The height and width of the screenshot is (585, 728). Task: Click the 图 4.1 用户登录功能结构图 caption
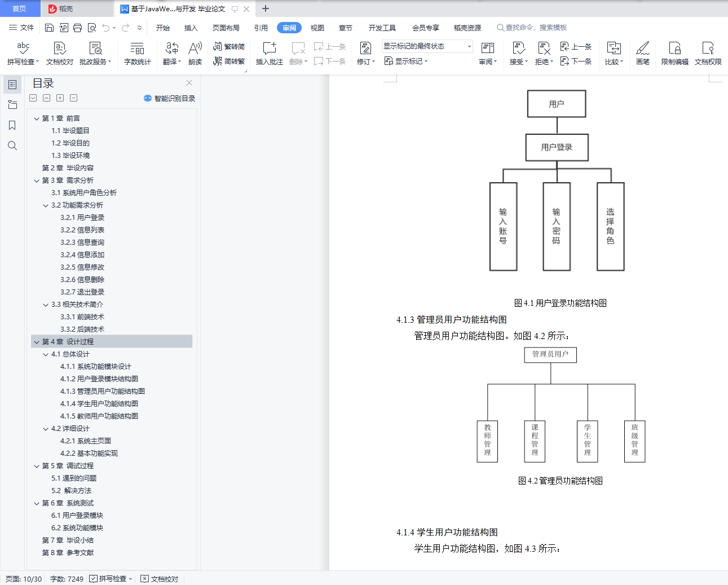click(x=561, y=303)
